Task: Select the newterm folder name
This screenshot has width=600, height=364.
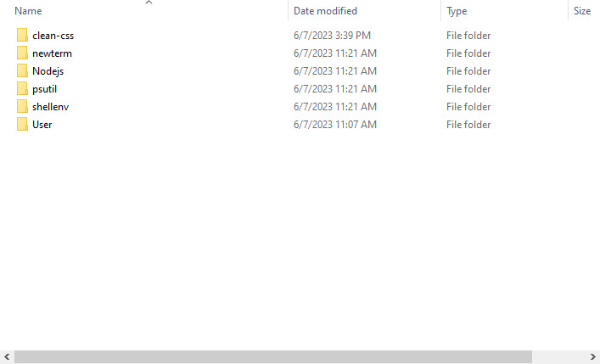Action: 52,53
